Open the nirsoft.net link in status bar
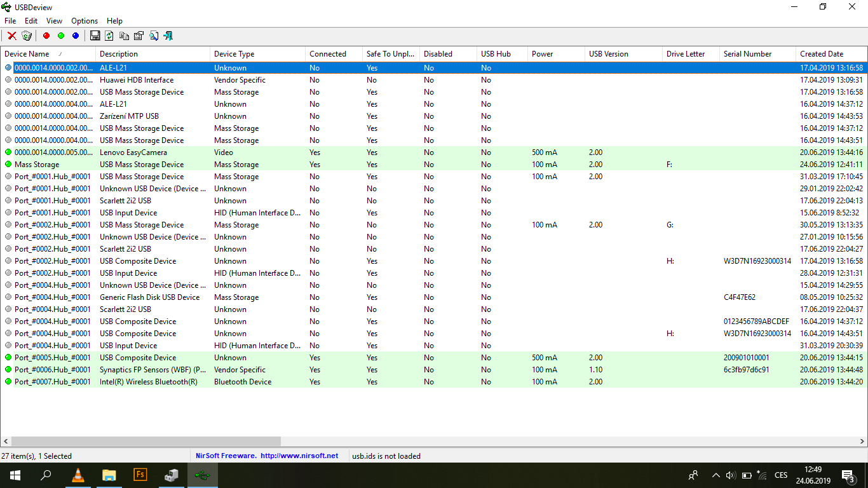The height and width of the screenshot is (488, 868). click(299, 456)
